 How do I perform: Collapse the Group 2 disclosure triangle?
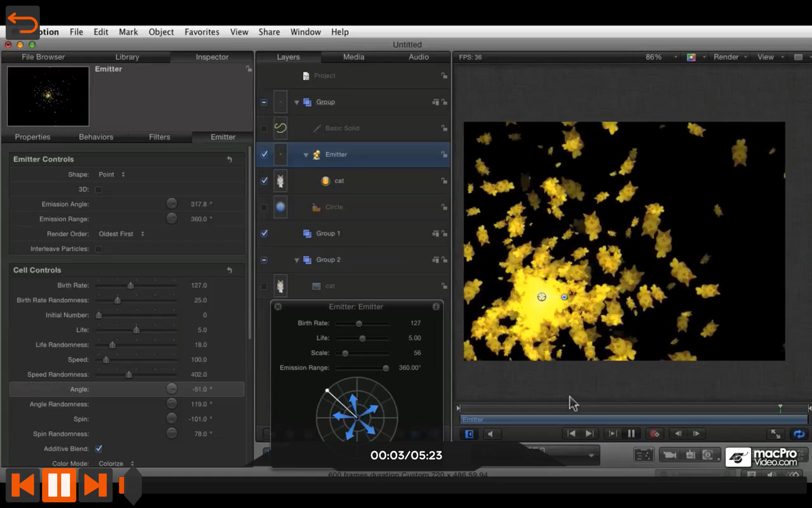tap(297, 260)
